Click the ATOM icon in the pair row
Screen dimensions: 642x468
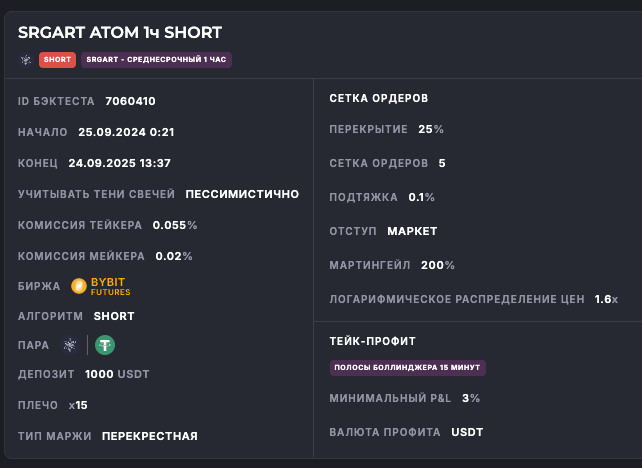pos(69,345)
